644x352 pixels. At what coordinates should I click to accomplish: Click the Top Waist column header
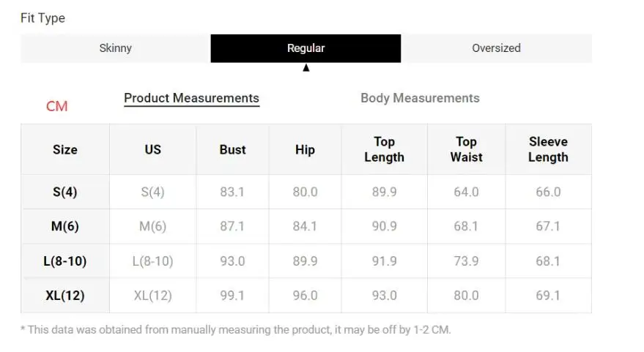(466, 150)
